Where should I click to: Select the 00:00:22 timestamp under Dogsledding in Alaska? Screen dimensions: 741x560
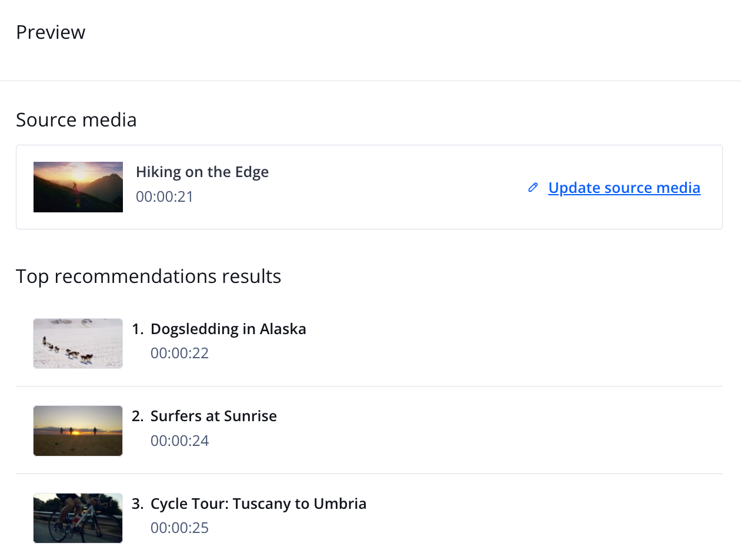[x=179, y=353]
